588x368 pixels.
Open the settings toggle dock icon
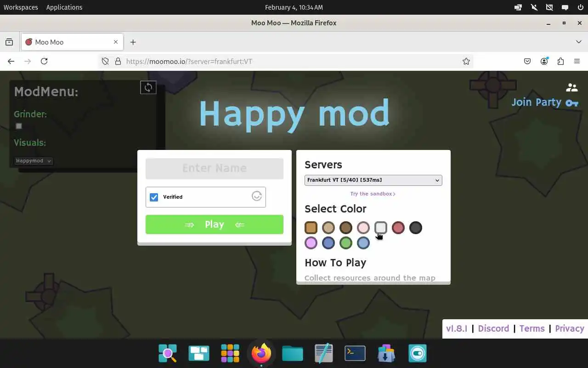point(418,353)
